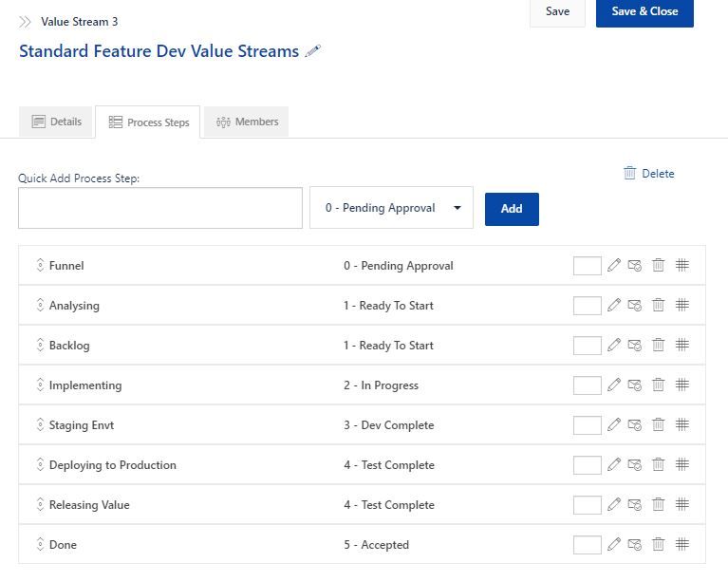Click grid icon on Deploying to Production row
Screen dimensions: 728x582
(x=682, y=464)
